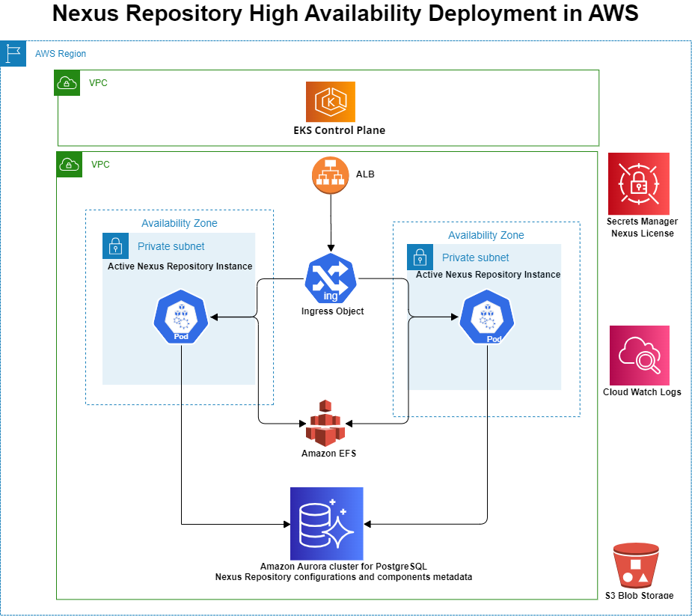
Task: Click the ALB load balancer icon
Action: 331,175
